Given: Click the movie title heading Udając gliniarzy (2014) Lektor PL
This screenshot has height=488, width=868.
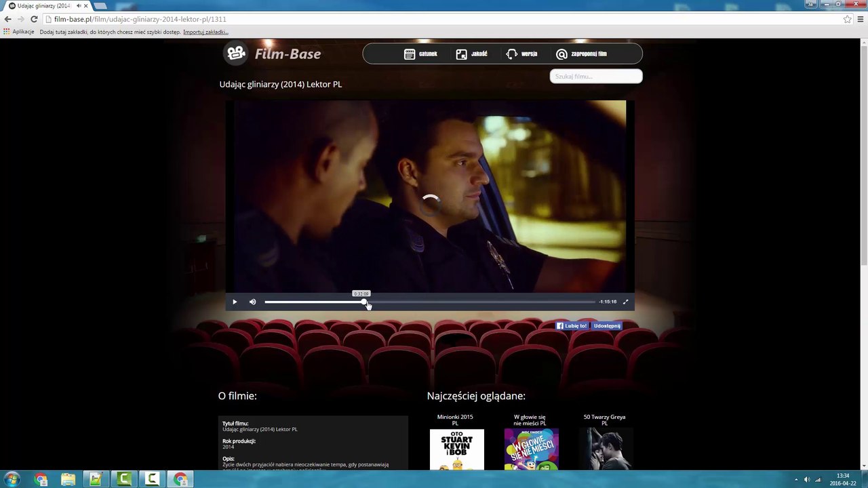Looking at the screenshot, I should coord(281,84).
